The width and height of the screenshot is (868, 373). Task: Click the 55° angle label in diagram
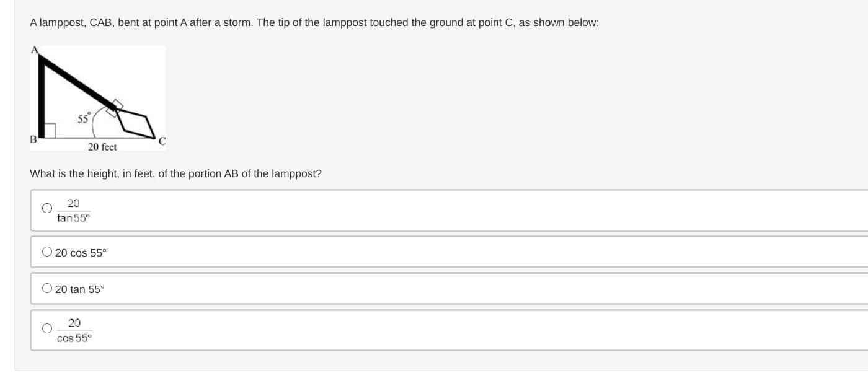[84, 118]
